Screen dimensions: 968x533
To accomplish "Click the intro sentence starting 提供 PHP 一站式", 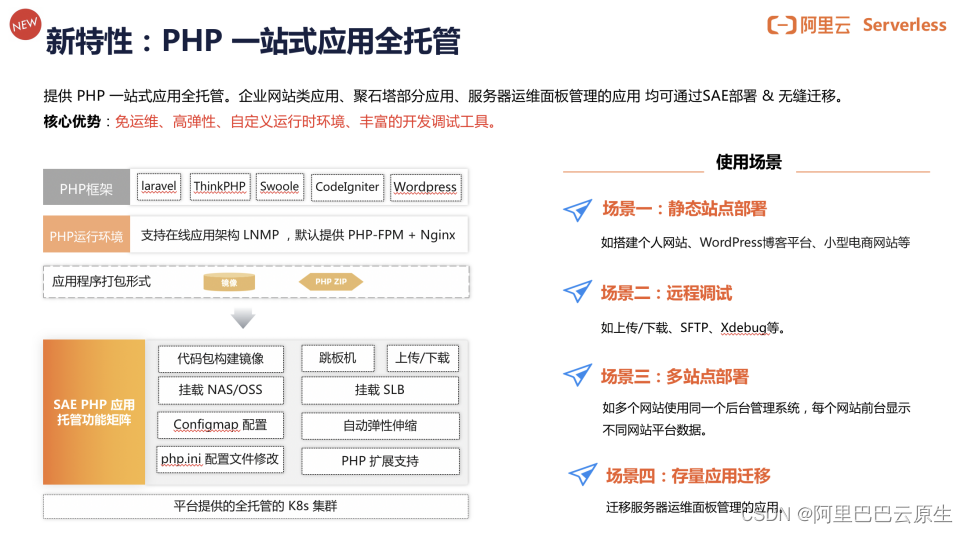I will (443, 96).
